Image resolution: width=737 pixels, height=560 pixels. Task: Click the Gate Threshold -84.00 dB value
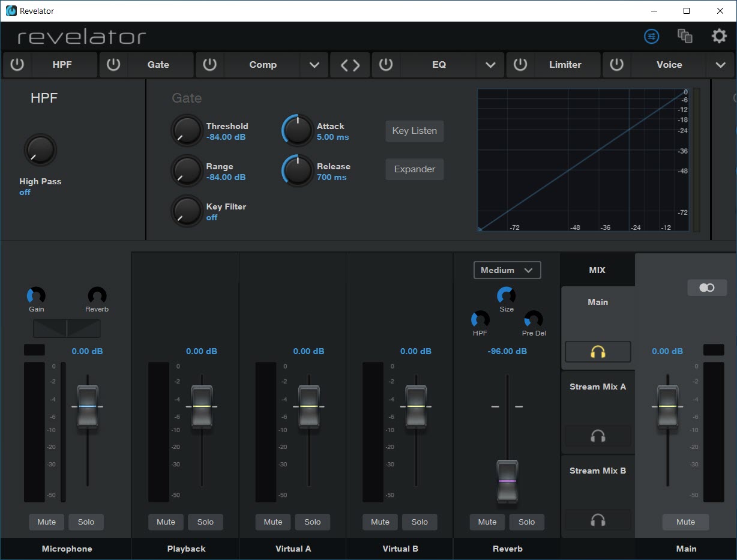[x=226, y=137]
